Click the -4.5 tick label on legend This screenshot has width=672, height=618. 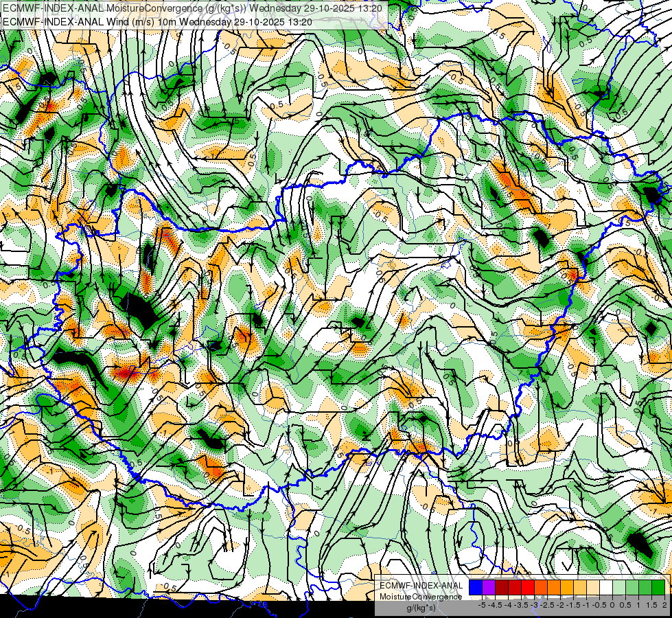pyautogui.click(x=496, y=605)
